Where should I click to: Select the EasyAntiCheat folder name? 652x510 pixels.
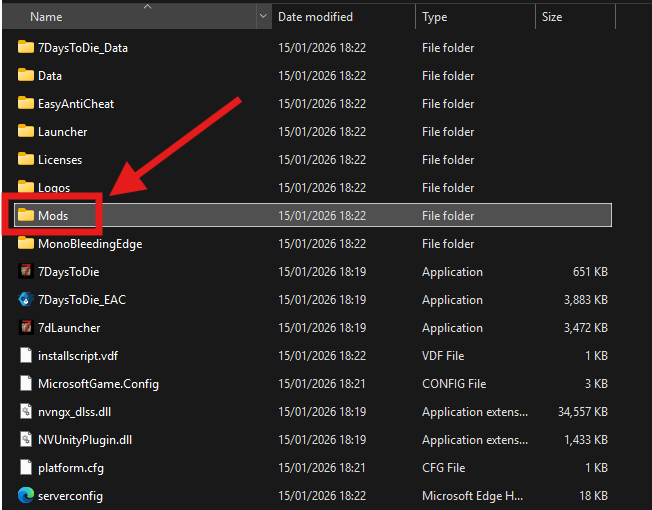[76, 103]
